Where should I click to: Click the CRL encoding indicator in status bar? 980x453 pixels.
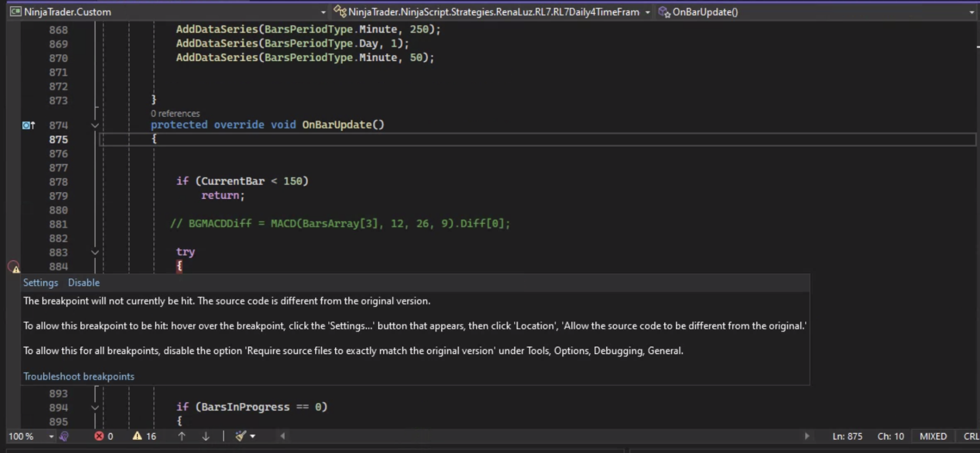click(971, 437)
